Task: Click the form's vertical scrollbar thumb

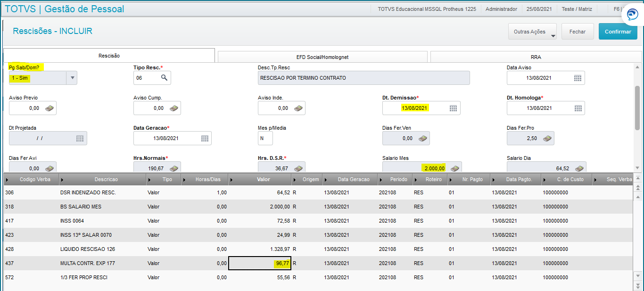Action: 637,109
